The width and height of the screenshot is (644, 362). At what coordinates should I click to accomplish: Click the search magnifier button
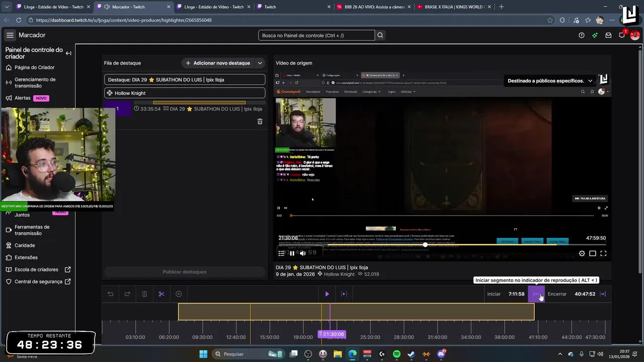click(380, 35)
